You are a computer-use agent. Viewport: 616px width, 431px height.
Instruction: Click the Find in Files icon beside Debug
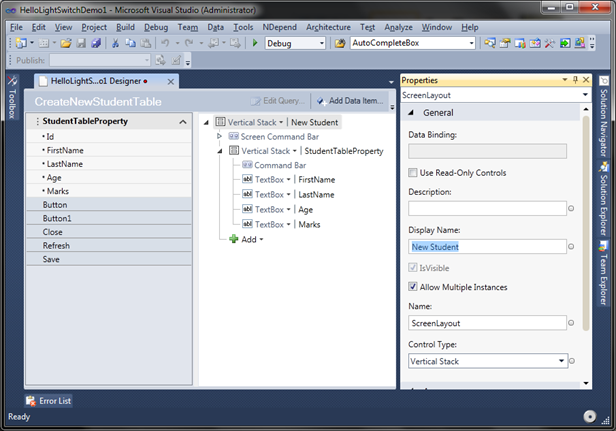340,43
